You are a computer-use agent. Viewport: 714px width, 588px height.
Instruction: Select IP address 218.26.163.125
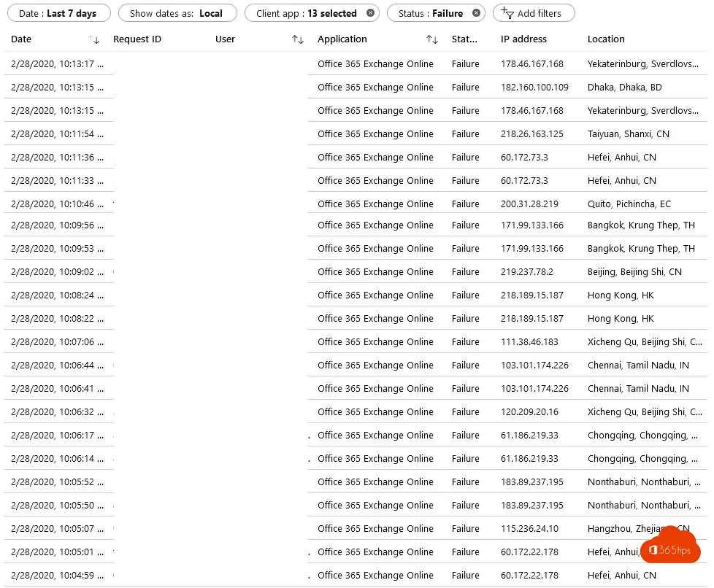pyautogui.click(x=532, y=134)
